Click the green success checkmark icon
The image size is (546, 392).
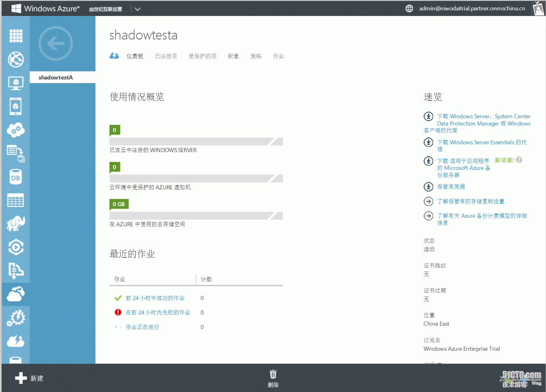point(118,298)
